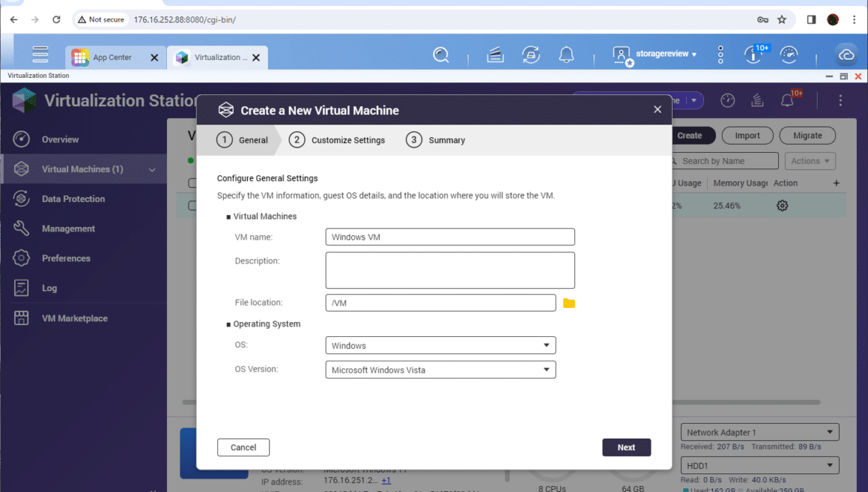Click the VM Marketplace store icon
Screen dimensions: 868x492
click(22, 318)
